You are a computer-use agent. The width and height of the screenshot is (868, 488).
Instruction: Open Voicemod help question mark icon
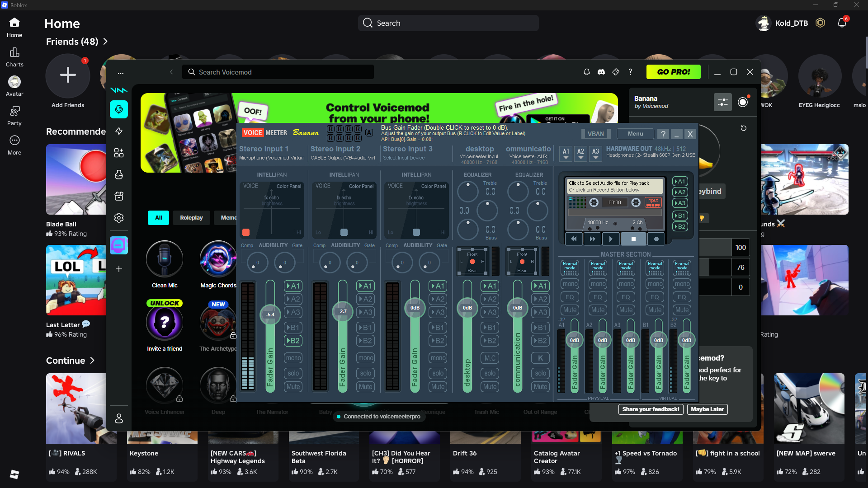coord(630,72)
